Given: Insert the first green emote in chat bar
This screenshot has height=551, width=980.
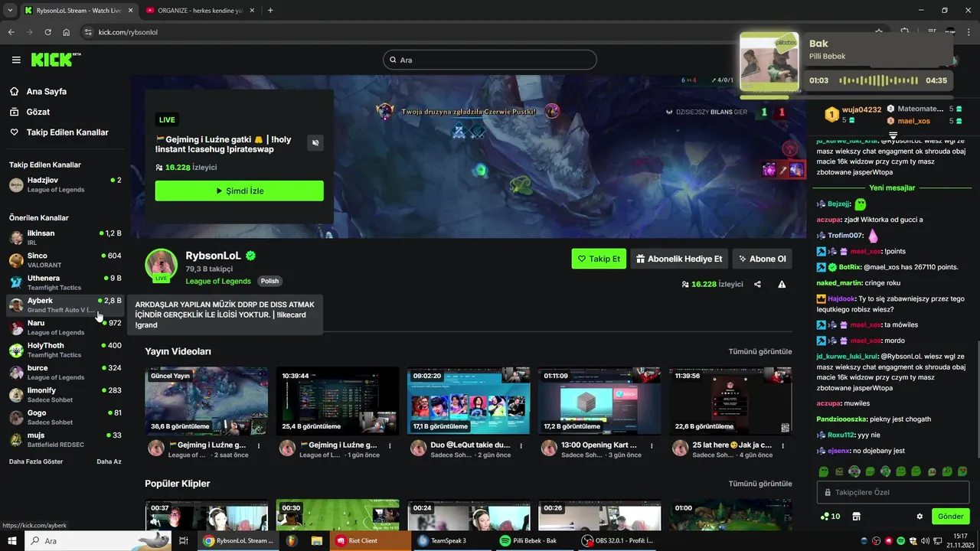Looking at the screenshot, I should (824, 471).
